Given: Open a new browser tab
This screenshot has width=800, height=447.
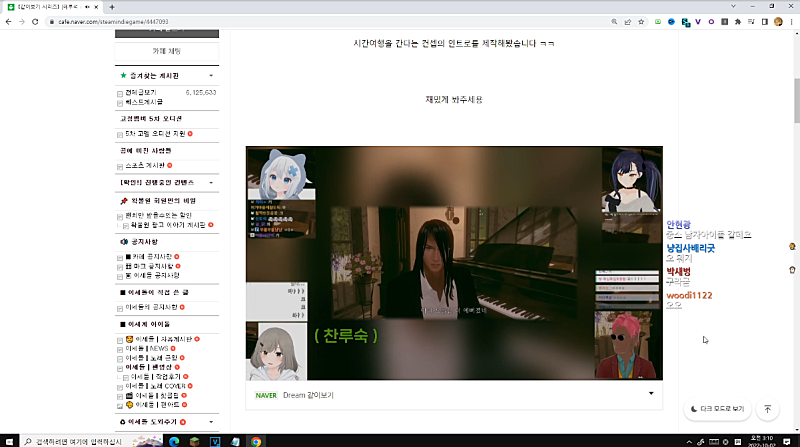Looking at the screenshot, I should pyautogui.click(x=112, y=7).
